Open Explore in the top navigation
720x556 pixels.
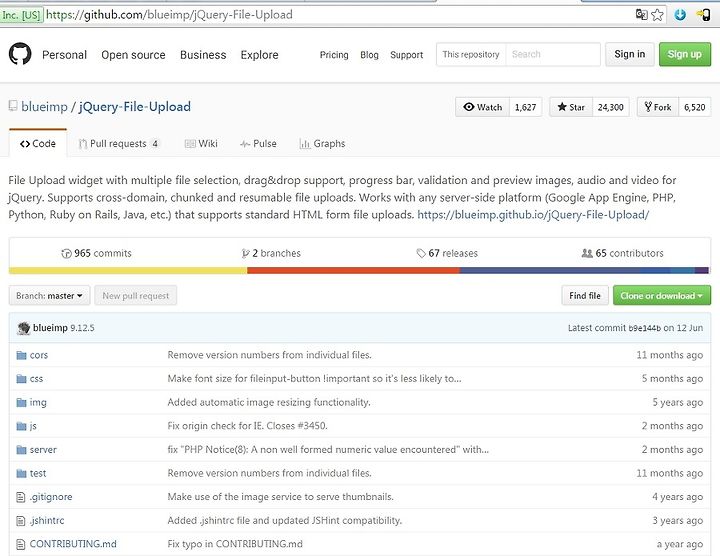coord(259,55)
